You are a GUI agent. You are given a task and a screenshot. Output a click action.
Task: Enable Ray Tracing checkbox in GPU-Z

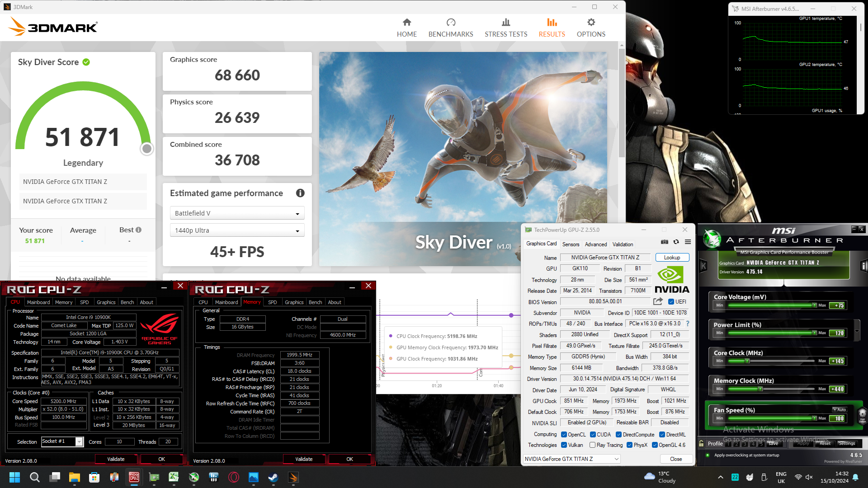592,445
